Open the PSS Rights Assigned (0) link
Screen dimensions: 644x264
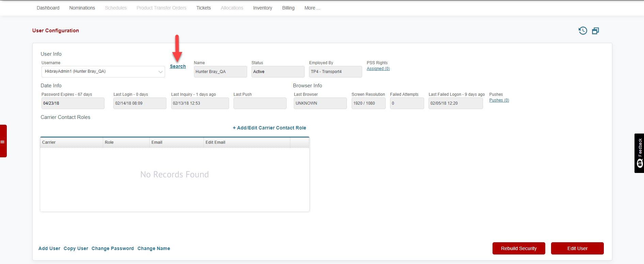pyautogui.click(x=378, y=69)
